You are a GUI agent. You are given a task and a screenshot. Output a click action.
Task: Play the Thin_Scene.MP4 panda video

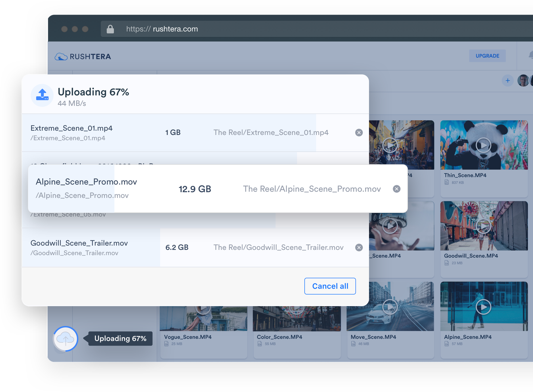tap(483, 145)
